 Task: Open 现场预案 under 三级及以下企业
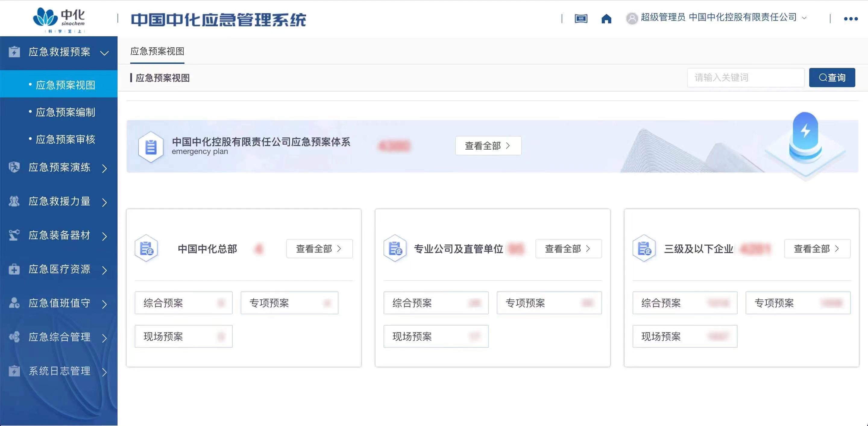(x=685, y=336)
